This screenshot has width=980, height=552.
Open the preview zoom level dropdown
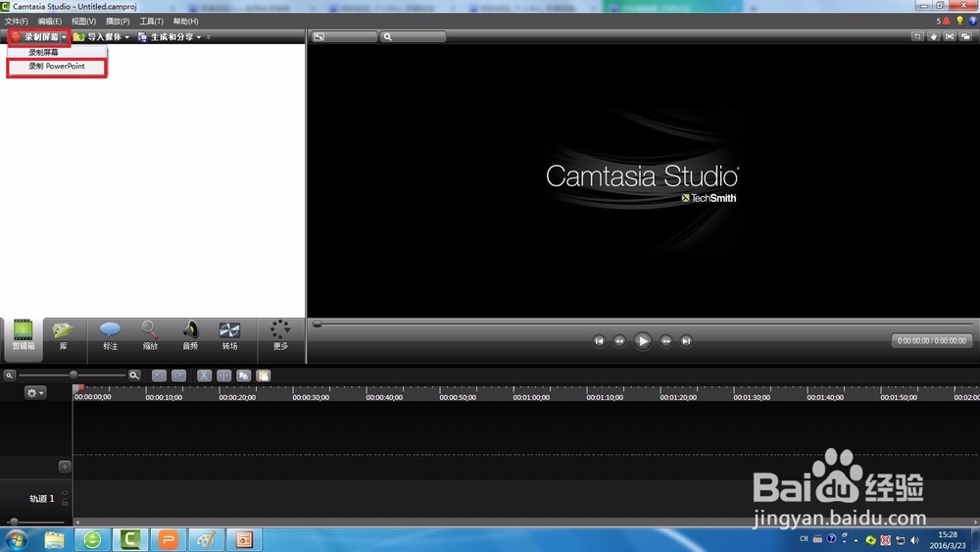point(414,37)
